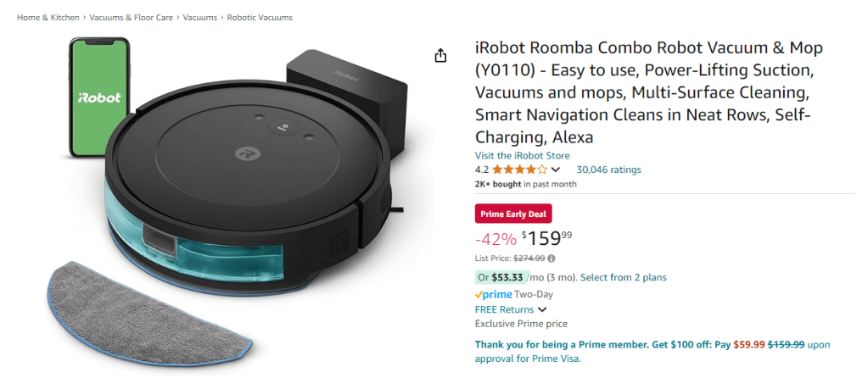Screen dimensions: 868x378
Task: Open the Home & Kitchen breadcrumb
Action: 48,17
